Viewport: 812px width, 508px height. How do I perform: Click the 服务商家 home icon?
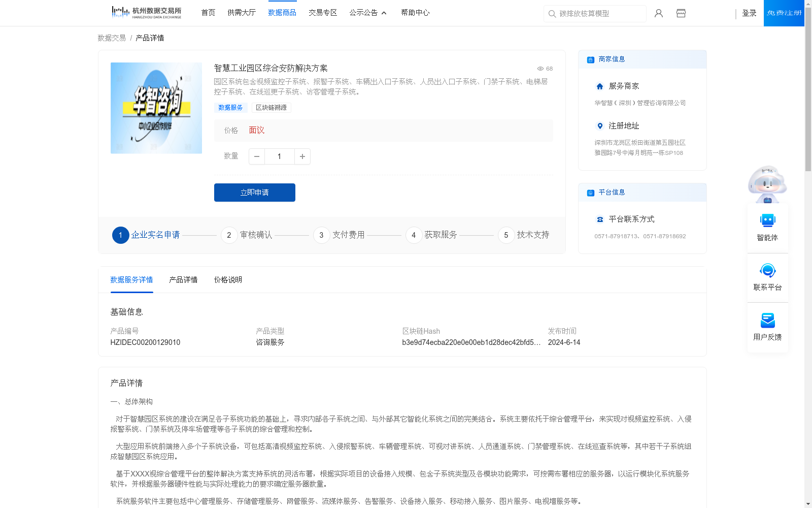[x=600, y=86]
